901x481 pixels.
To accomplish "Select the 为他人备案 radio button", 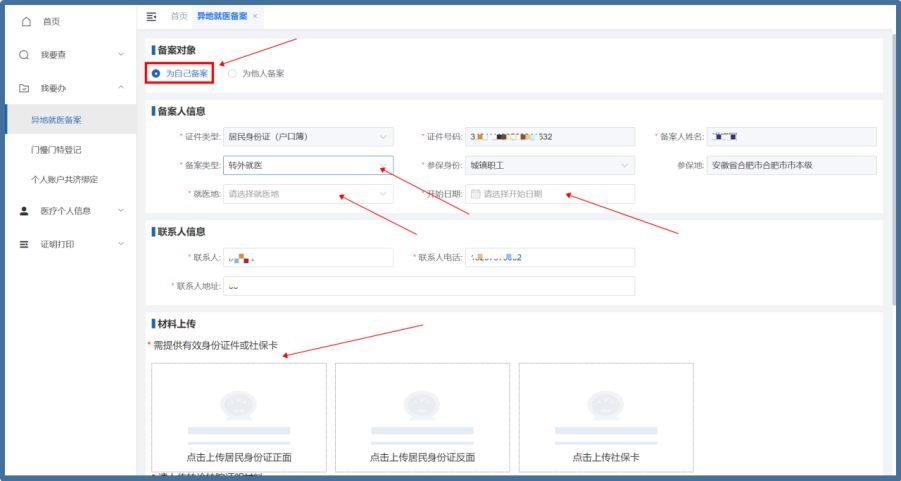I will tap(233, 73).
